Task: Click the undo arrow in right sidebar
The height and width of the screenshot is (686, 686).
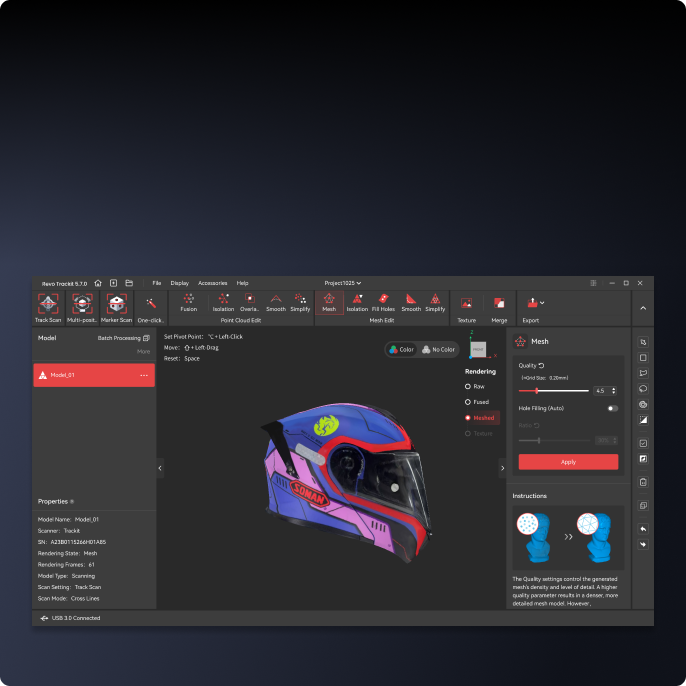Action: pos(643,529)
